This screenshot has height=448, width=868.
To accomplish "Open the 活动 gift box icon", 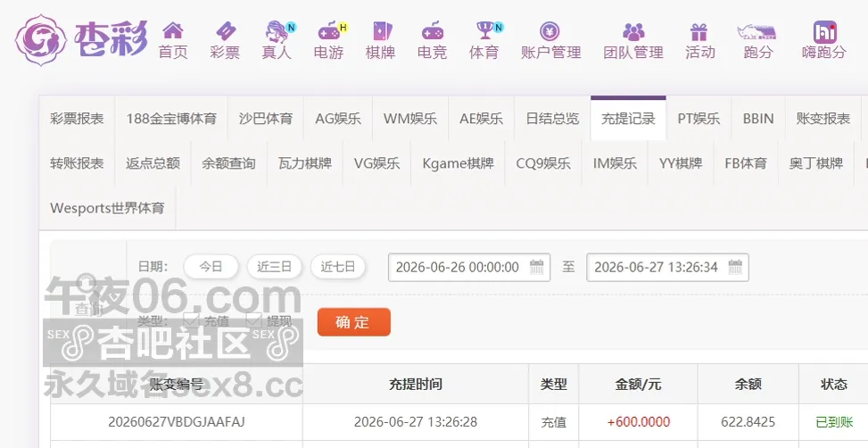I will pyautogui.click(x=699, y=31).
